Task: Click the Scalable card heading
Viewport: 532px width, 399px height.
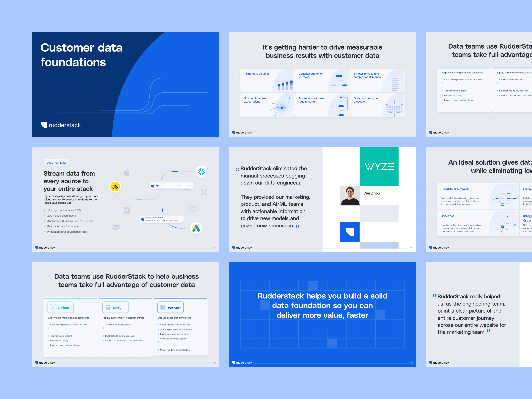Action: [447, 216]
